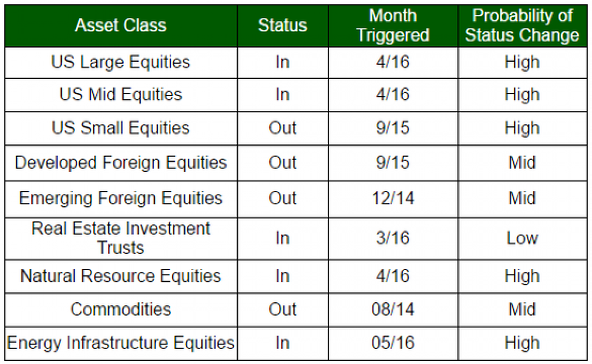Select the Out status for Commodities
592x364 pixels.
(283, 309)
